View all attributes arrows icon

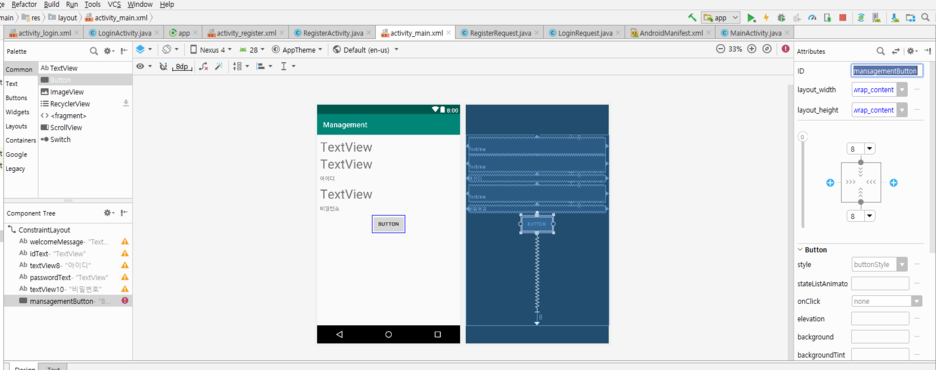click(895, 51)
